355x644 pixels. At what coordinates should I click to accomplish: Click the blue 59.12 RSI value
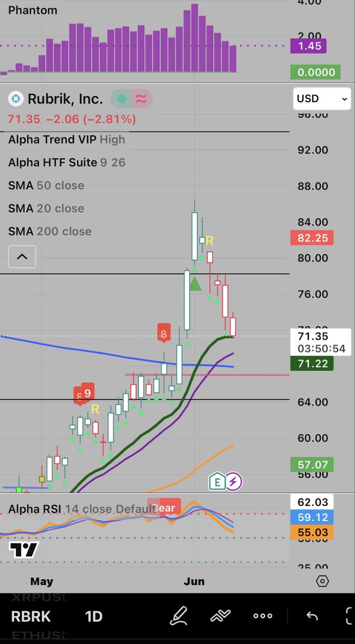[x=312, y=518]
